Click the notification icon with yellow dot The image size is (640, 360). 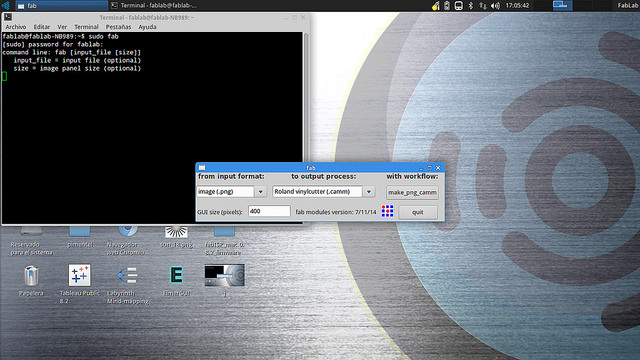click(436, 6)
